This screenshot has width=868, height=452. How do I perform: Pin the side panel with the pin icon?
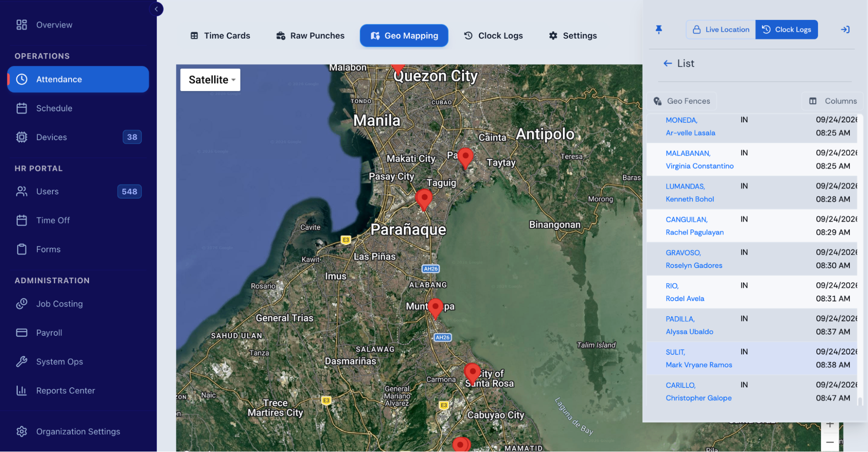[659, 29]
